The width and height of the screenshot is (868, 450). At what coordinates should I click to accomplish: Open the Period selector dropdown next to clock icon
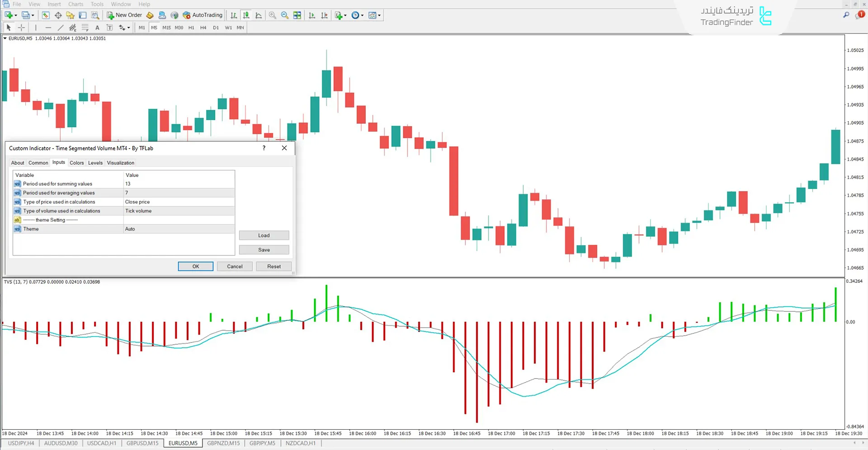(362, 15)
